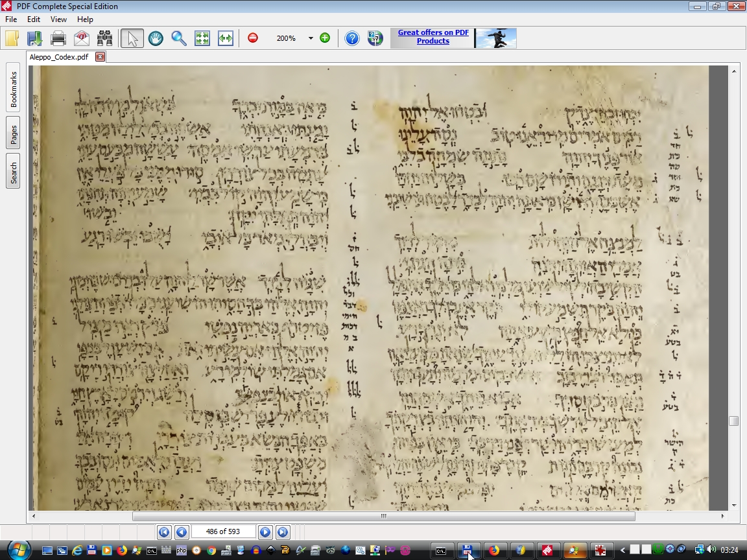The width and height of the screenshot is (747, 560).
Task: Go to the next page button
Action: [x=265, y=532]
